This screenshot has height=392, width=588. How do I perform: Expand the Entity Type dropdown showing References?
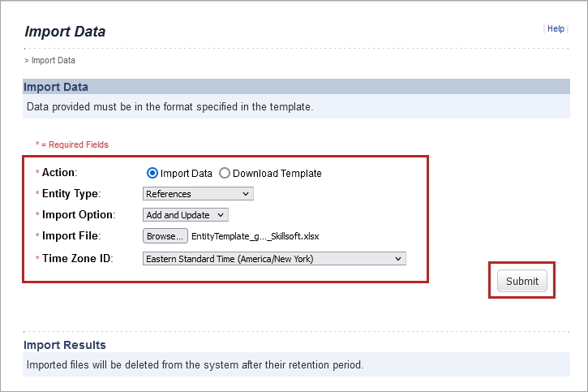pos(198,194)
